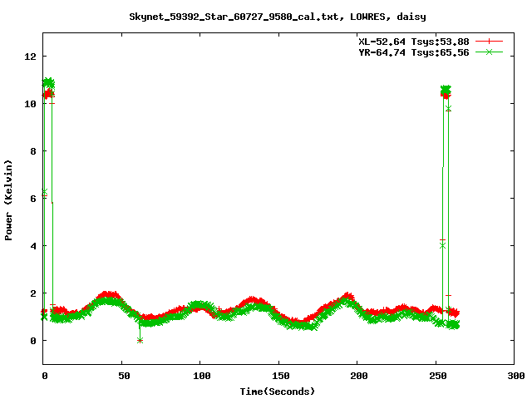
Task: Click the x-axis tick label 250
Action: coord(438,376)
